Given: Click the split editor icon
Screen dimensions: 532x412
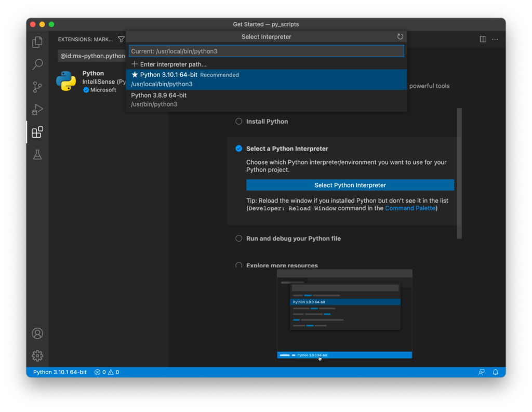Looking at the screenshot, I should point(483,39).
